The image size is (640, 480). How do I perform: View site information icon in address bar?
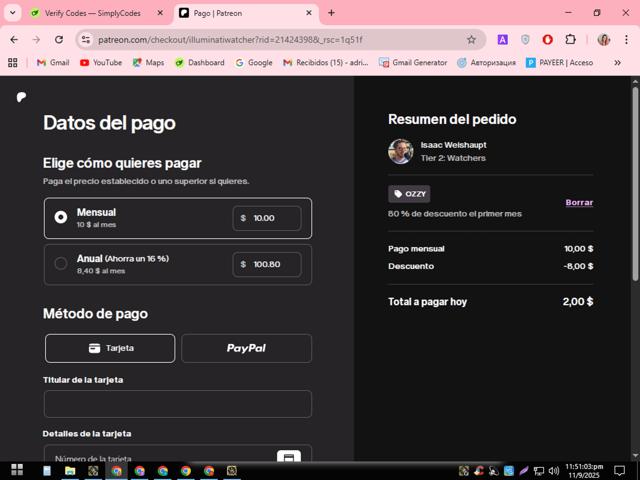click(86, 40)
